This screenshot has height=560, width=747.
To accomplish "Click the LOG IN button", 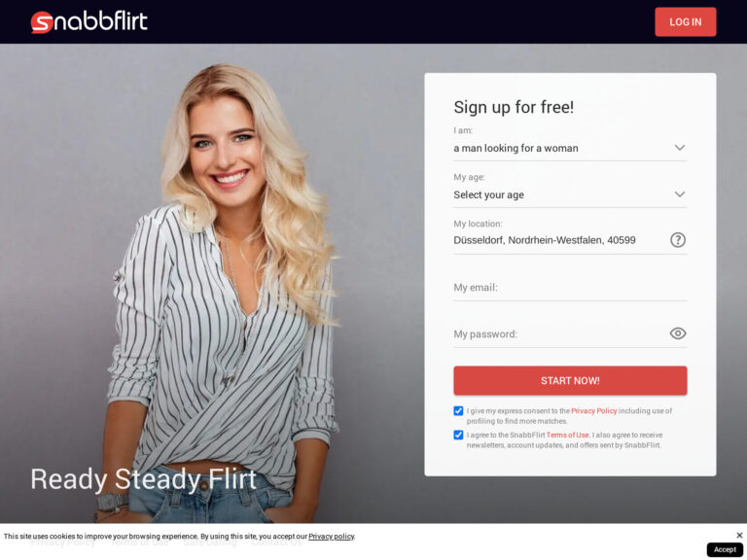I will pyautogui.click(x=685, y=22).
